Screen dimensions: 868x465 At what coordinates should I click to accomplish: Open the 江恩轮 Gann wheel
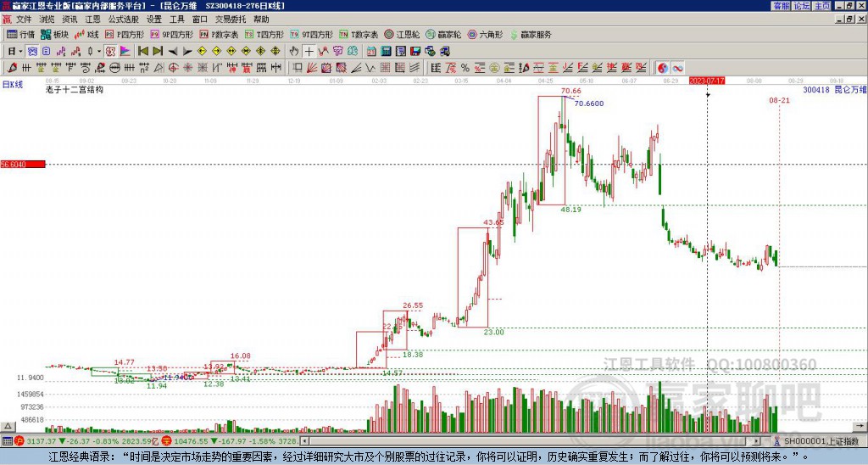(x=402, y=34)
